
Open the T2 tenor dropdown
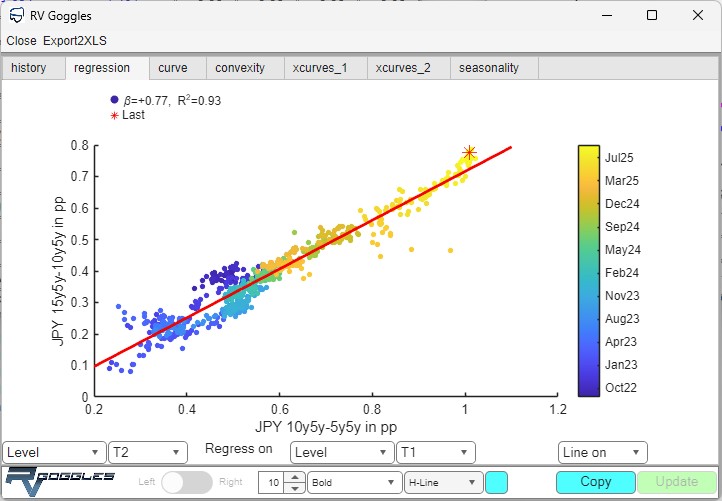pyautogui.click(x=147, y=453)
